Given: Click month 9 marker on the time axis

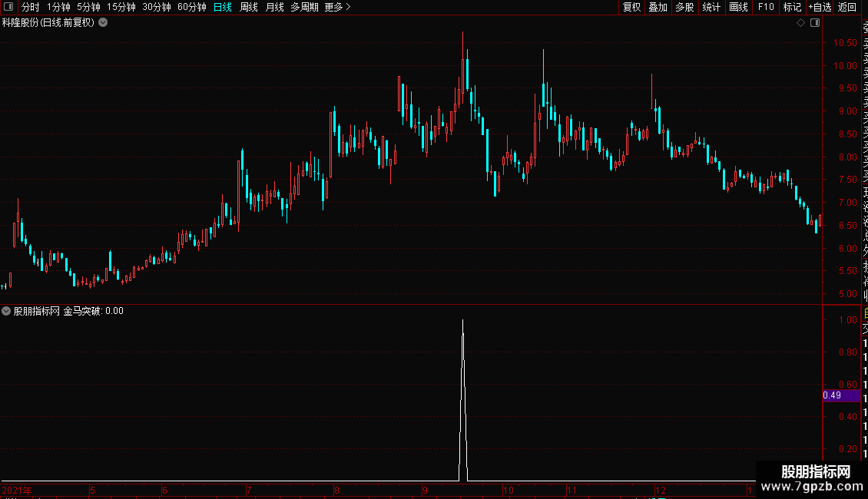Looking at the screenshot, I should (x=425, y=490).
